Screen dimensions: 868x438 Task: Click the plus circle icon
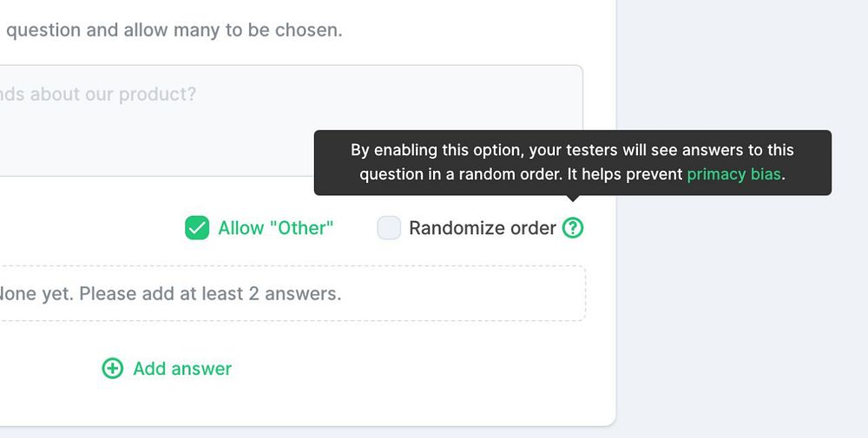pos(113,369)
